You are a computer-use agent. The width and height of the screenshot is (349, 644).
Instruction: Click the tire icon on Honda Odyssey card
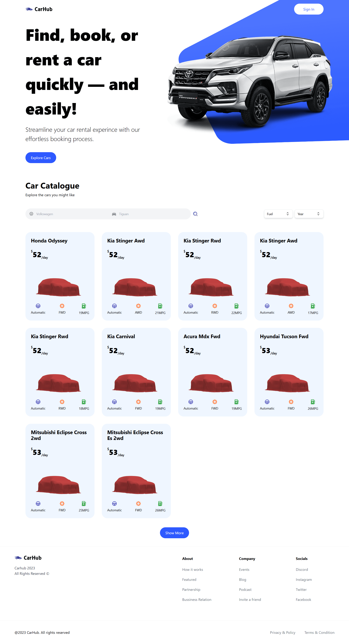(x=62, y=306)
